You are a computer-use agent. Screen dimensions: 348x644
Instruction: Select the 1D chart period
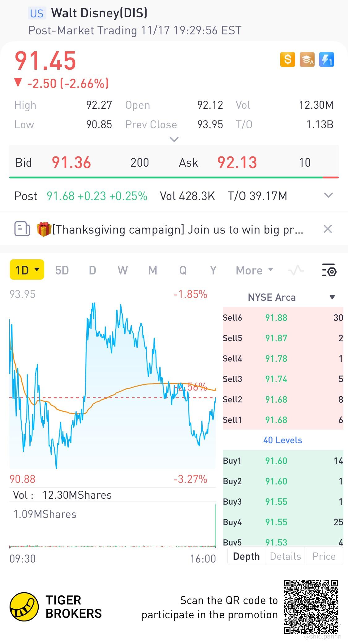coord(27,269)
